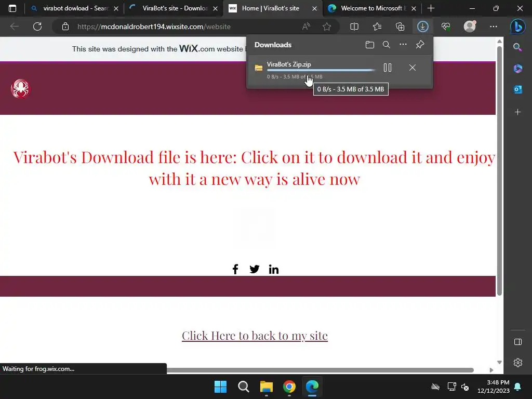Open the Windows Start menu
This screenshot has width=532, height=399.
220,387
